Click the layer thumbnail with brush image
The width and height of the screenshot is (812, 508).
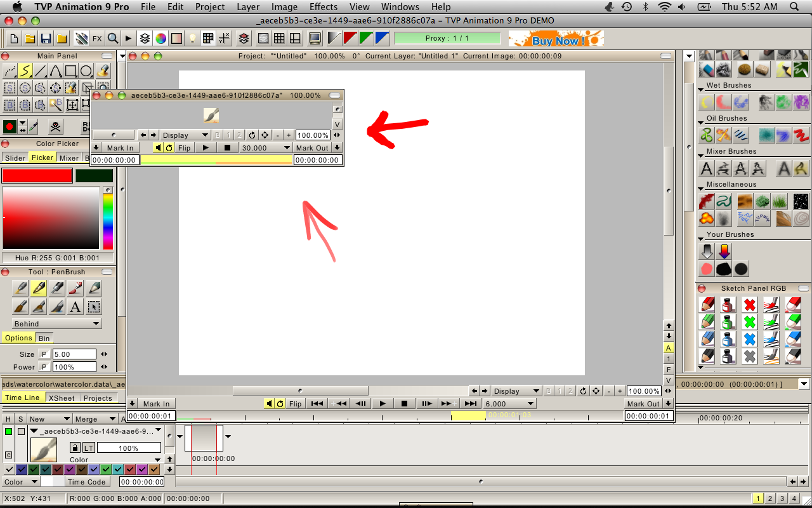point(44,450)
